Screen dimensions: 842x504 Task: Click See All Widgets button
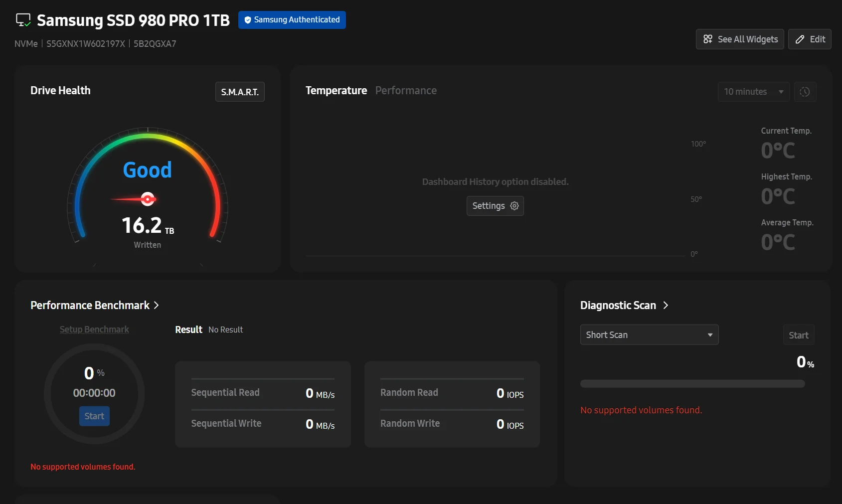coord(740,39)
